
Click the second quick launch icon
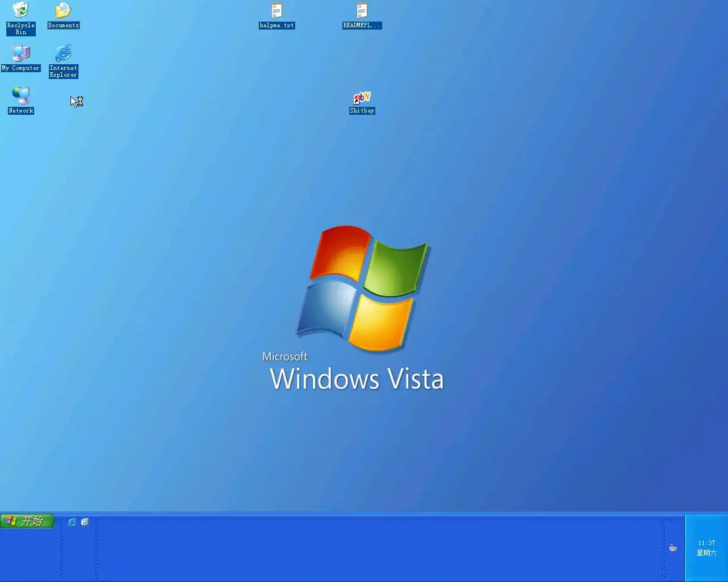coord(85,522)
